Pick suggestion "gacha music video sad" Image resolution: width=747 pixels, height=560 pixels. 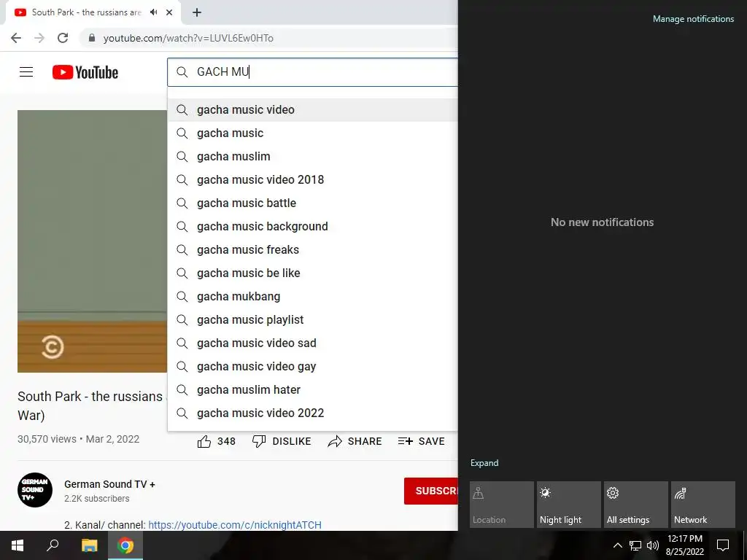click(x=312, y=343)
